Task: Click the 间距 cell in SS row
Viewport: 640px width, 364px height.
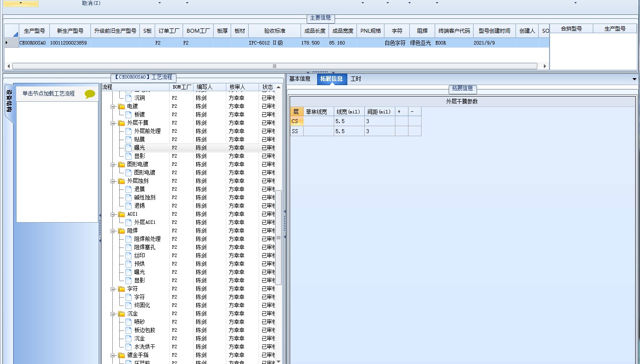Action: [x=380, y=131]
